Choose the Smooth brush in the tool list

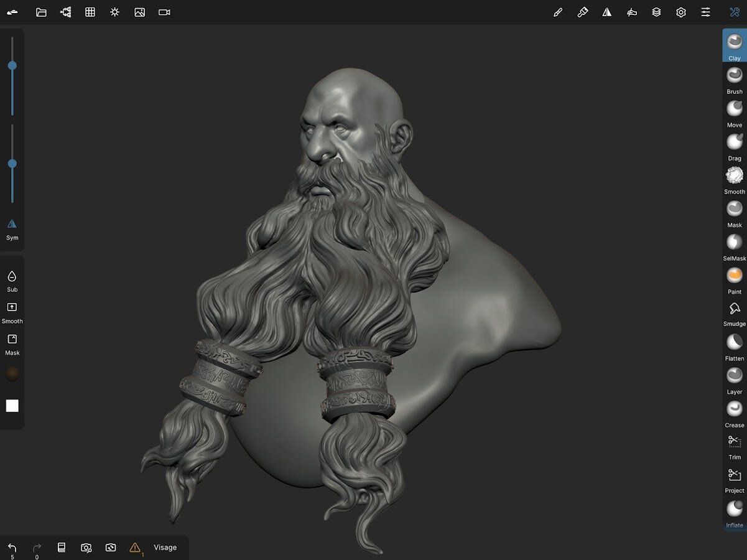point(734,178)
